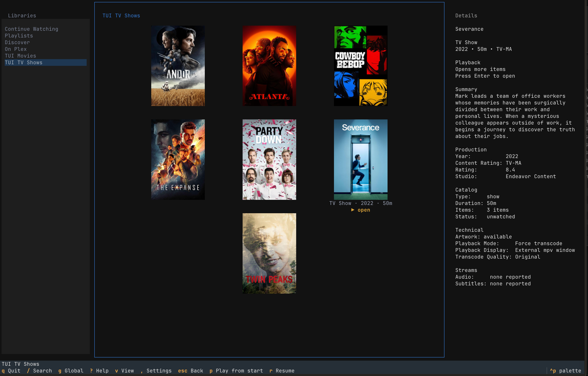Click the Streams section heading
The image size is (588, 376).
pyautogui.click(x=466, y=270)
